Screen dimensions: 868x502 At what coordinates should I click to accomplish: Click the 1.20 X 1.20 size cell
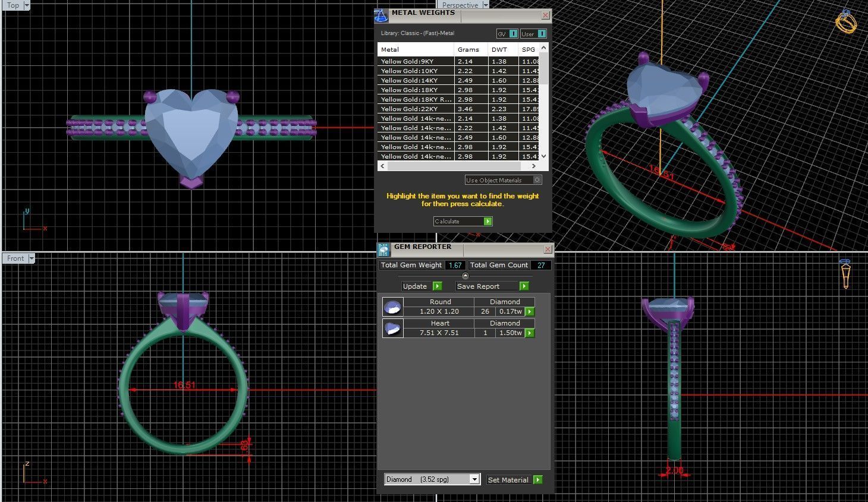click(x=439, y=312)
